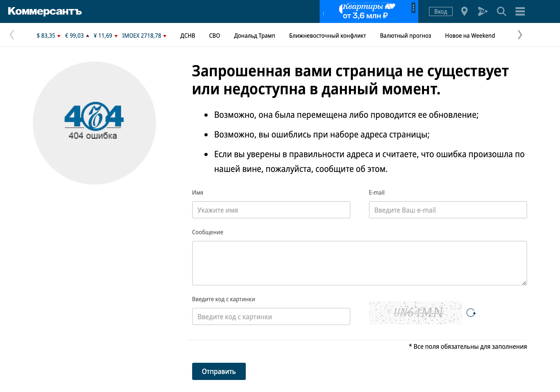Submit the form with Отправить button
The image size is (560, 392).
click(219, 371)
